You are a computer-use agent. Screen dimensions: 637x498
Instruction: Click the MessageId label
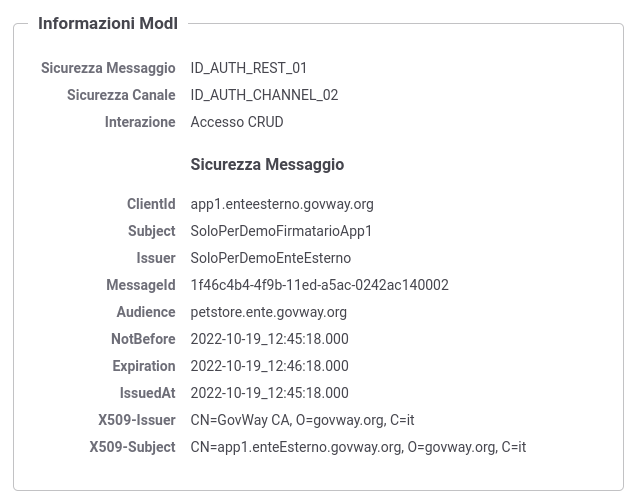pyautogui.click(x=141, y=285)
